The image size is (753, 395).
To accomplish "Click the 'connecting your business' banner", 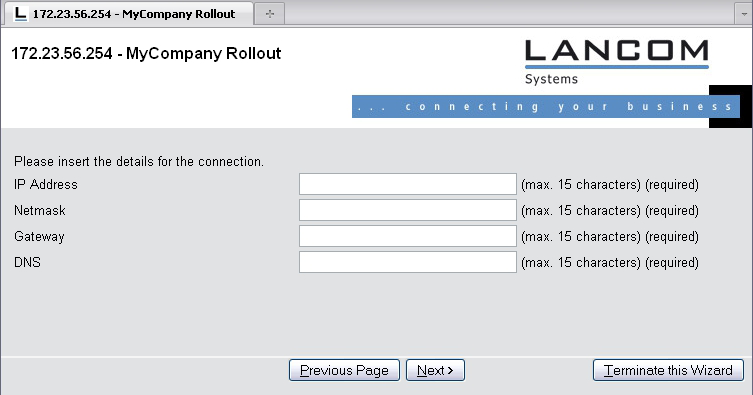I will pos(546,106).
